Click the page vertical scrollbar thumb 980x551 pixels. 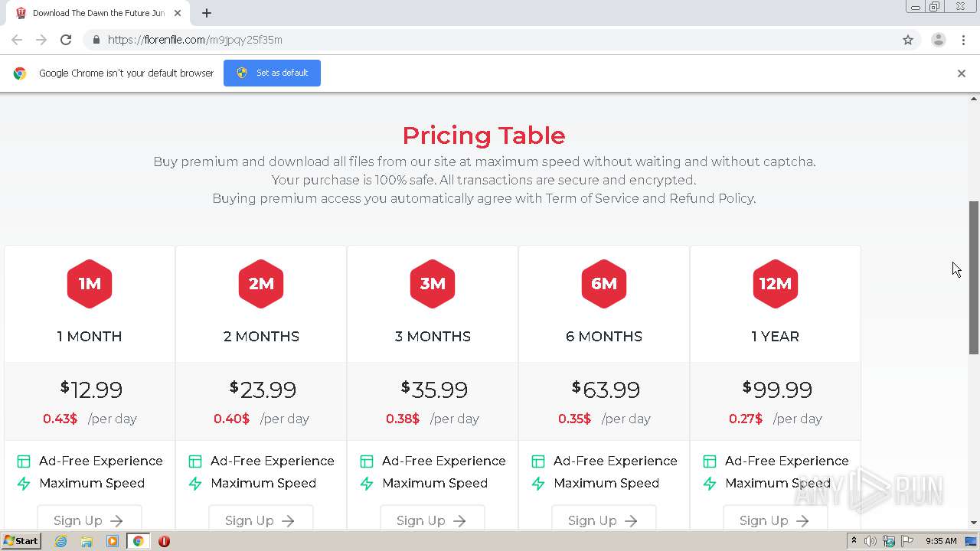pos(974,275)
